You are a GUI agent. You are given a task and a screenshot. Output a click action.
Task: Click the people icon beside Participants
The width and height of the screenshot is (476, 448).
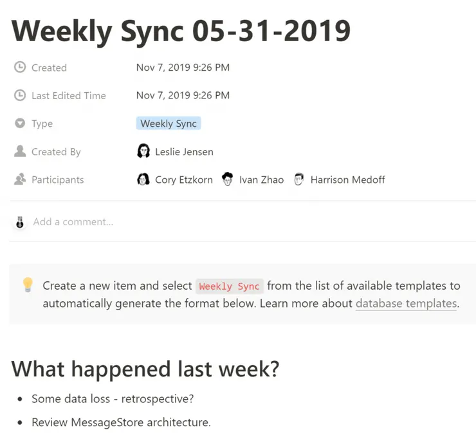(x=20, y=180)
